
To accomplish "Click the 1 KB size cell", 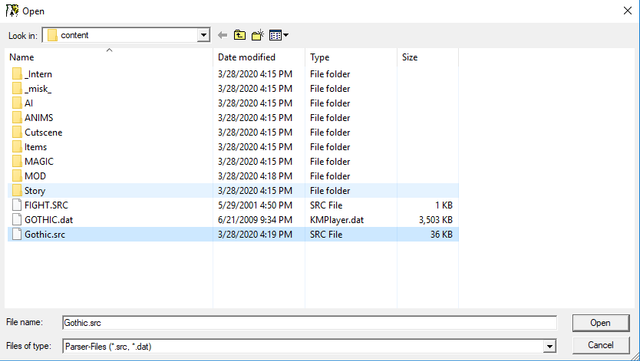I will point(444,205).
